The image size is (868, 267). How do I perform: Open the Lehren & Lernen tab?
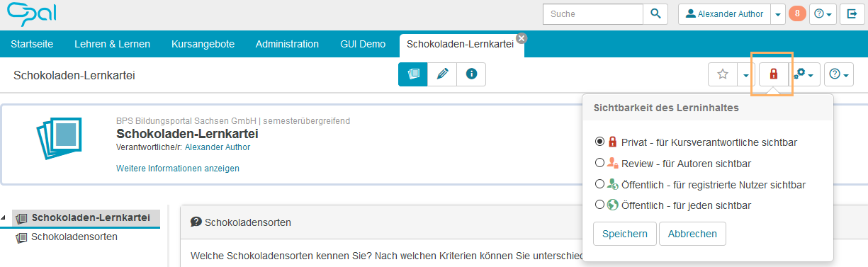point(112,44)
